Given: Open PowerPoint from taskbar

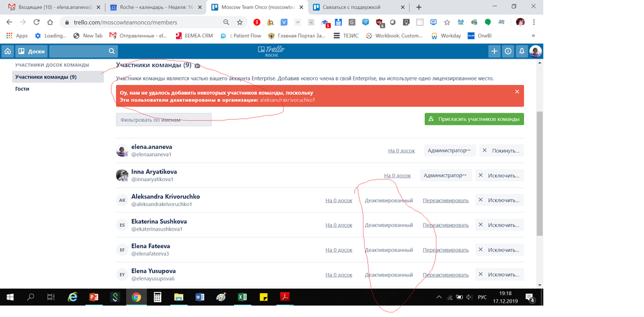Looking at the screenshot, I should pos(94,297).
